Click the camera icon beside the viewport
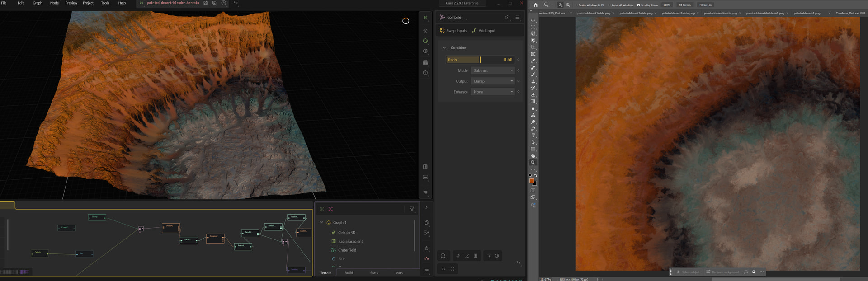The width and height of the screenshot is (868, 281). pyautogui.click(x=425, y=73)
